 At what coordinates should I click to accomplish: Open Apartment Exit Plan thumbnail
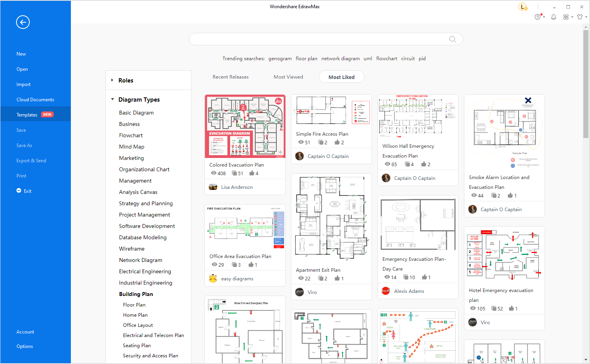click(x=331, y=218)
